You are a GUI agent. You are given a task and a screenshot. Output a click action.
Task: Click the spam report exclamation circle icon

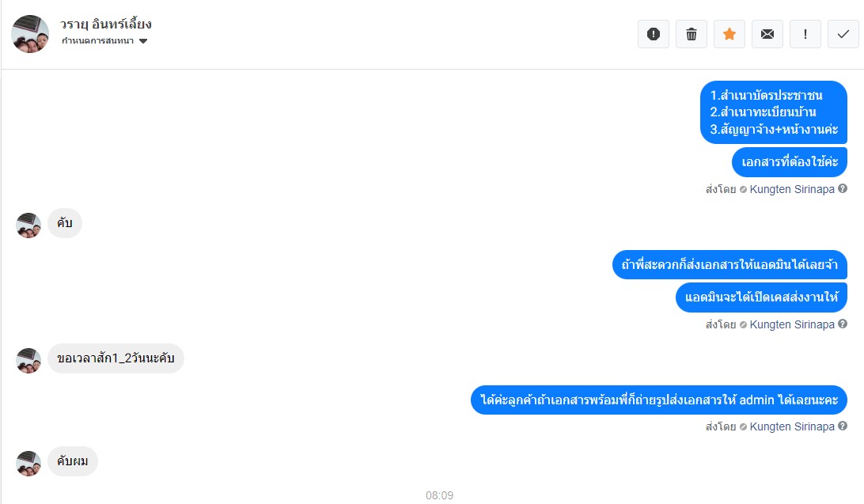[x=653, y=34]
